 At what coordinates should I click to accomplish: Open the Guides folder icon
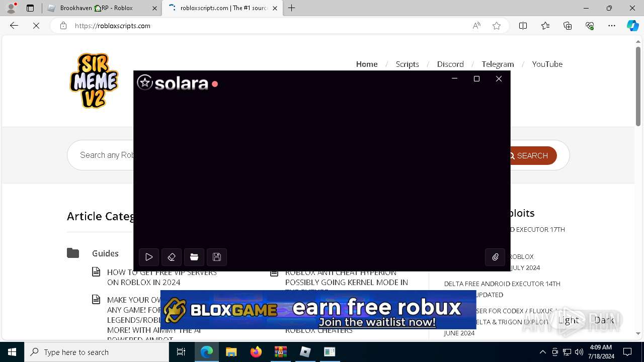pyautogui.click(x=73, y=253)
